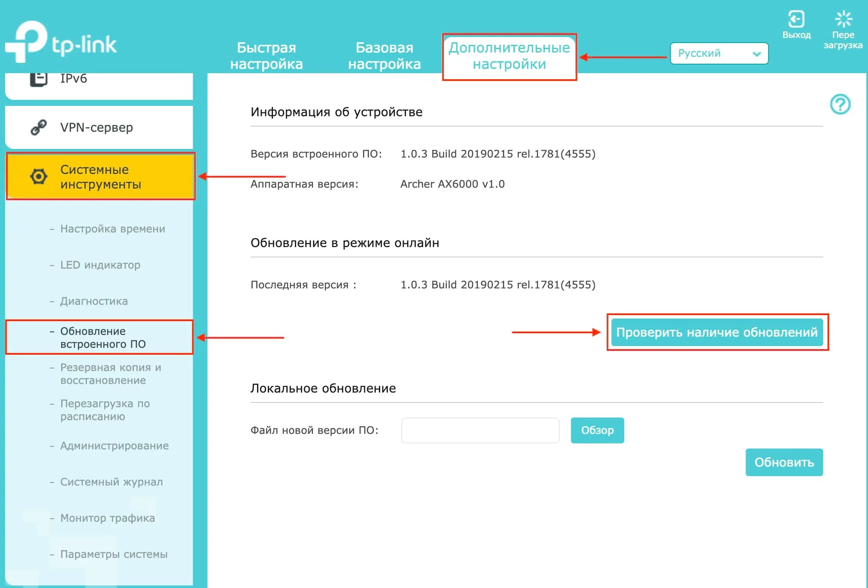Open Параметры системы submenu item

tap(114, 554)
